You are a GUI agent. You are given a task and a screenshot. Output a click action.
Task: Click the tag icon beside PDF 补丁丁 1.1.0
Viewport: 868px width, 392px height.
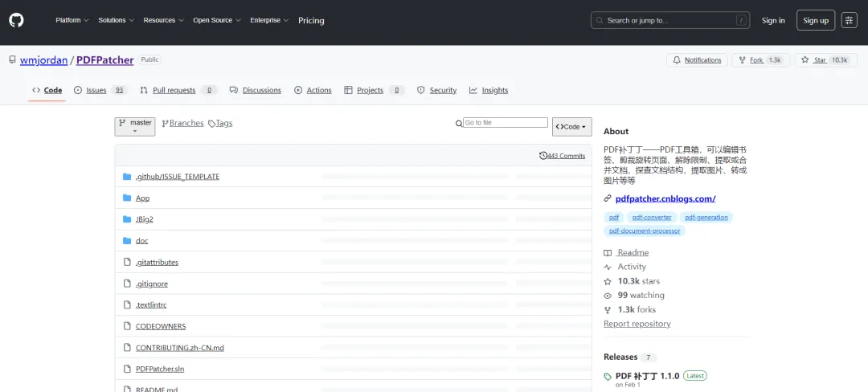608,377
